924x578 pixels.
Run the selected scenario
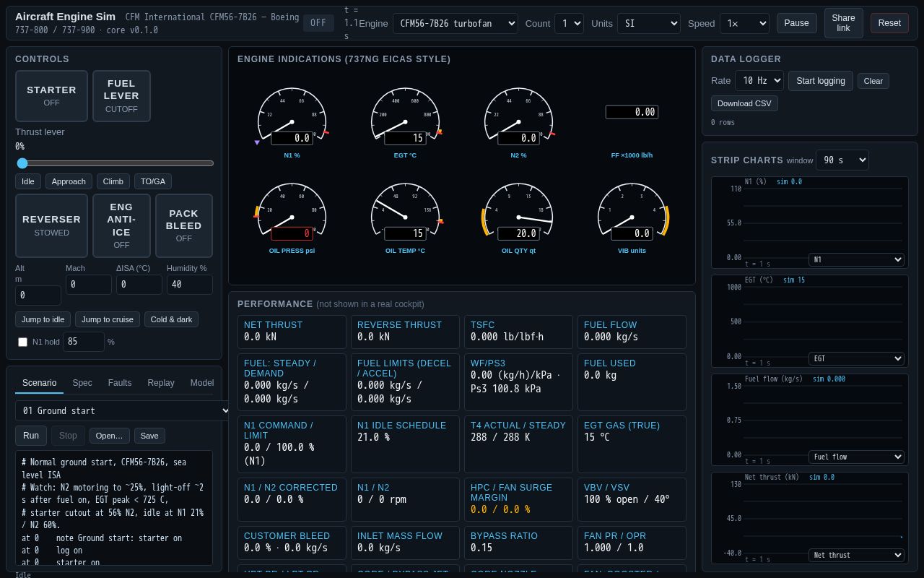click(31, 436)
